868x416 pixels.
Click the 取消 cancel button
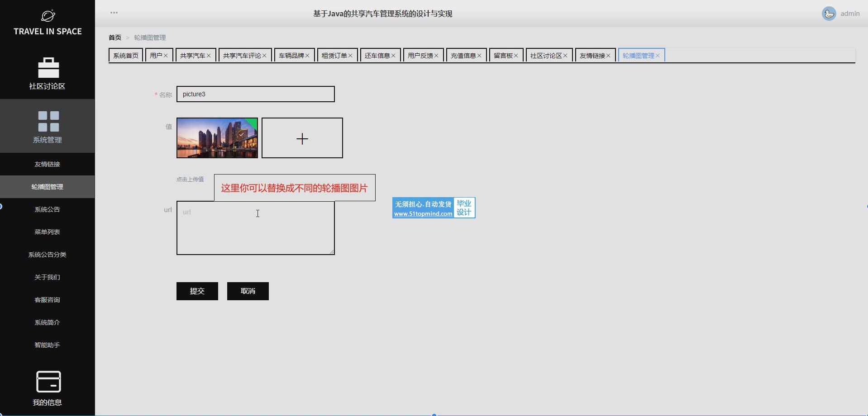(248, 291)
